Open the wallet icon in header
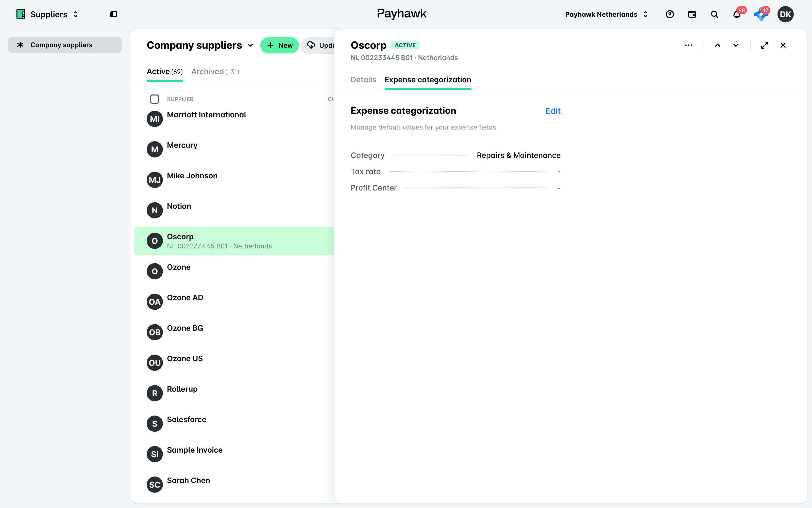This screenshot has width=812, height=508. pyautogui.click(x=692, y=14)
